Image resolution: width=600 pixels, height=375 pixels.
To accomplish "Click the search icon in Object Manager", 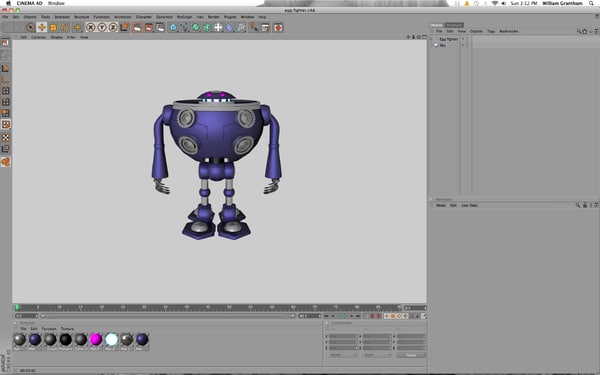I will click(579, 31).
